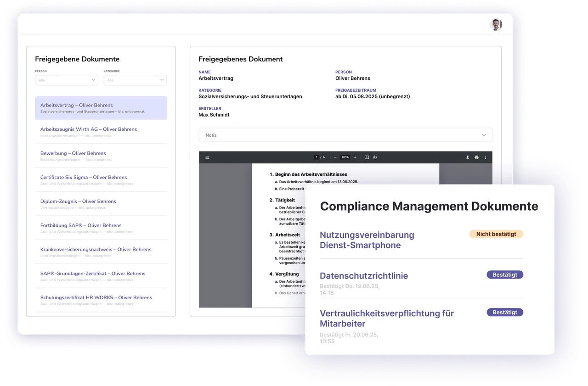Open Krankenversicherungsnachweis – Oliver Behrens
The width and height of the screenshot is (588, 386).
point(101,252)
